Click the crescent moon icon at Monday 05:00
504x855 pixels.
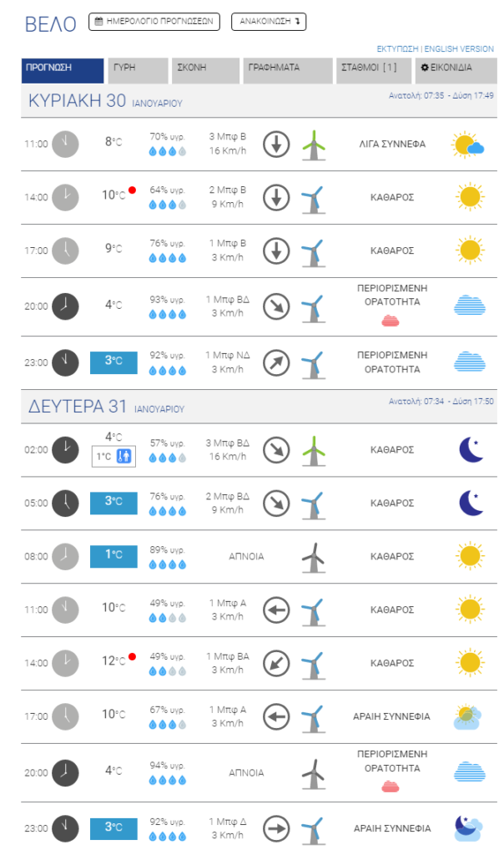coord(471,503)
